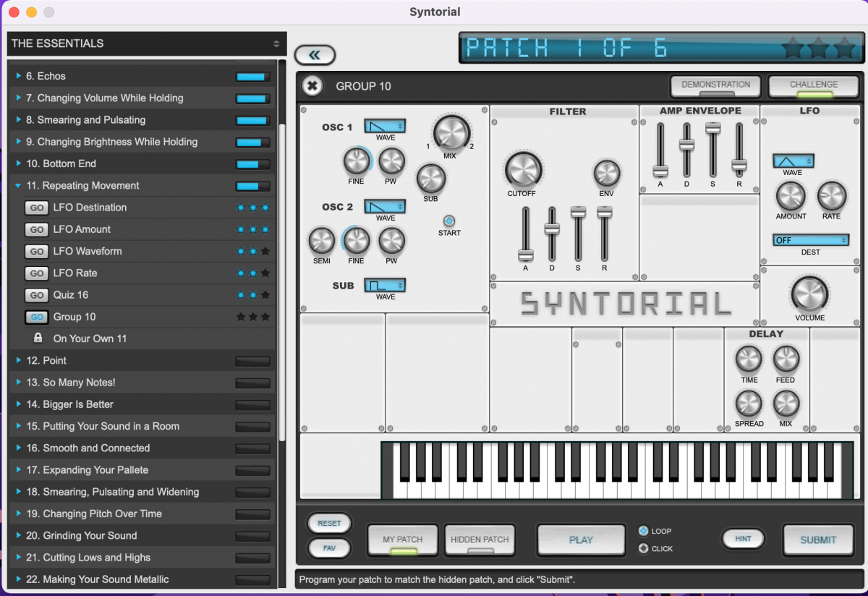
Task: Expand lesson 13 So Many Notes!
Action: click(18, 383)
